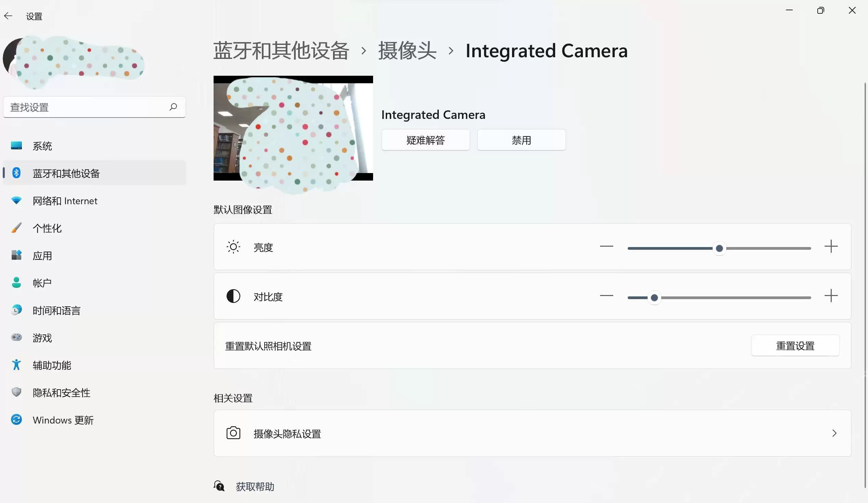Open Windows 更新 in sidebar
The width and height of the screenshot is (868, 503).
pos(94,420)
